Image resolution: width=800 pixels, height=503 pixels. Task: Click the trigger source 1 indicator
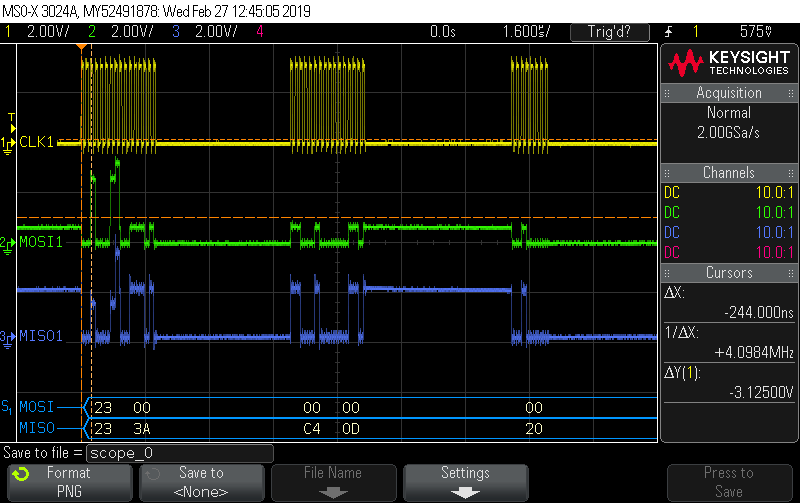point(696,32)
